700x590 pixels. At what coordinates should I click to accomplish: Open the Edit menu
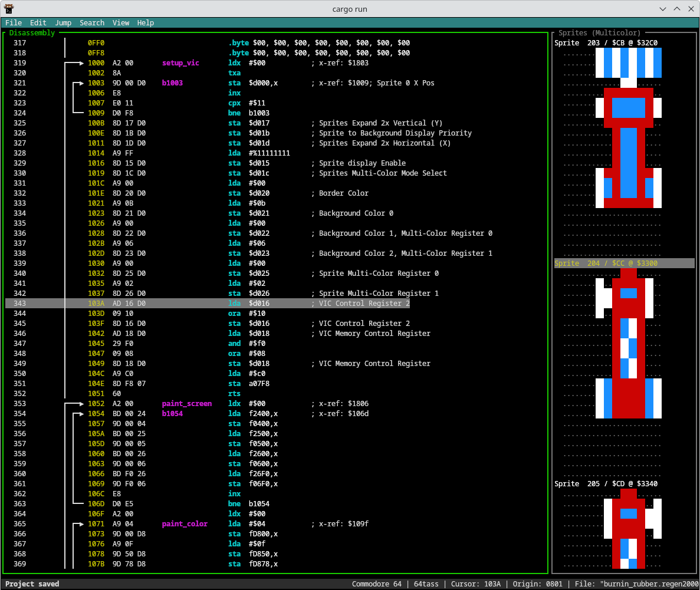(38, 23)
